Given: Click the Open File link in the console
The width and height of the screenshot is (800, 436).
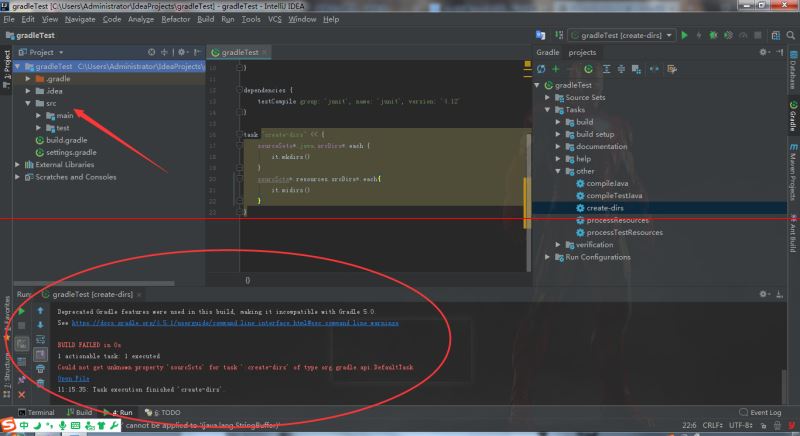Looking at the screenshot, I should 73,378.
